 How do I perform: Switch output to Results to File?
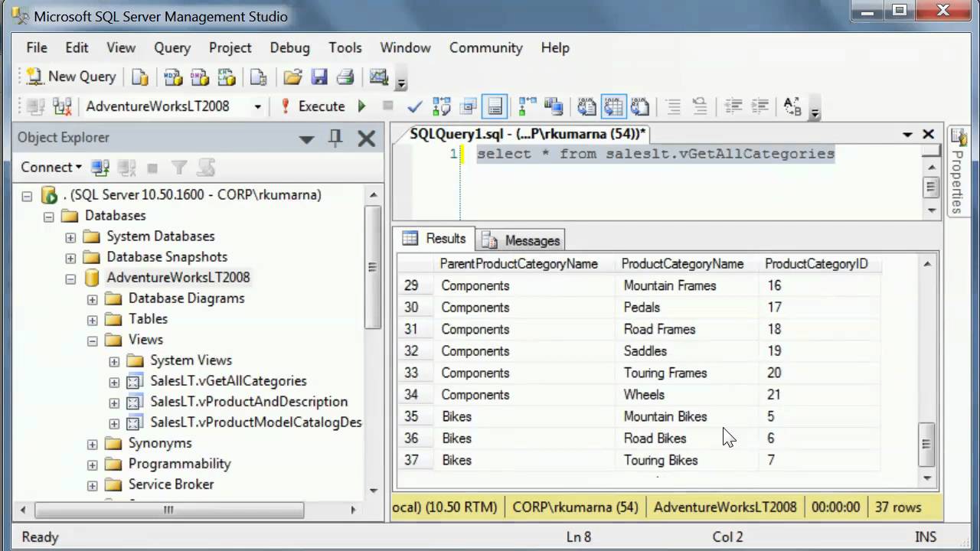(640, 106)
